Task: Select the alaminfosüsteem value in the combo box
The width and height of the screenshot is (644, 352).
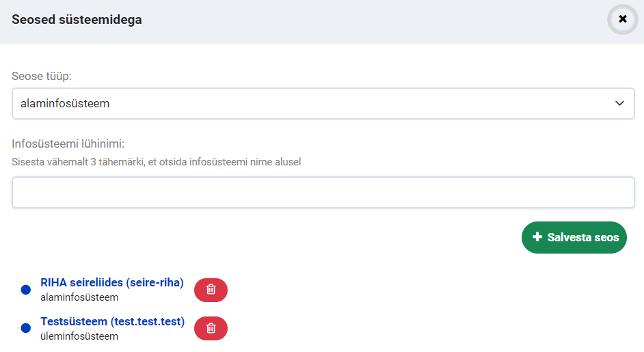Action: [66, 104]
